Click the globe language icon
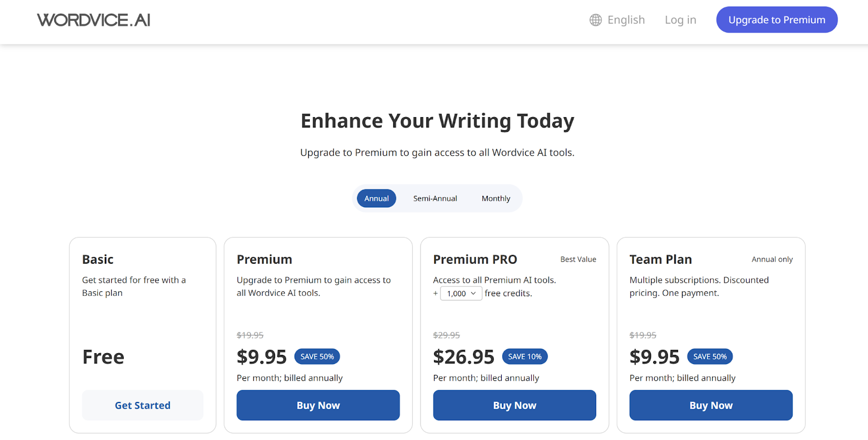This screenshot has height=440, width=868. point(595,20)
